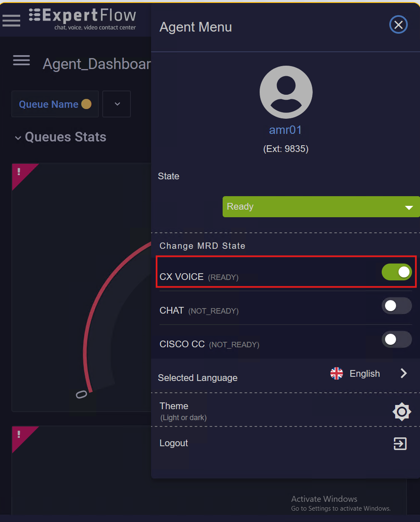This screenshot has width=420, height=522.
Task: Open the Ready state dropdown
Action: click(x=321, y=207)
